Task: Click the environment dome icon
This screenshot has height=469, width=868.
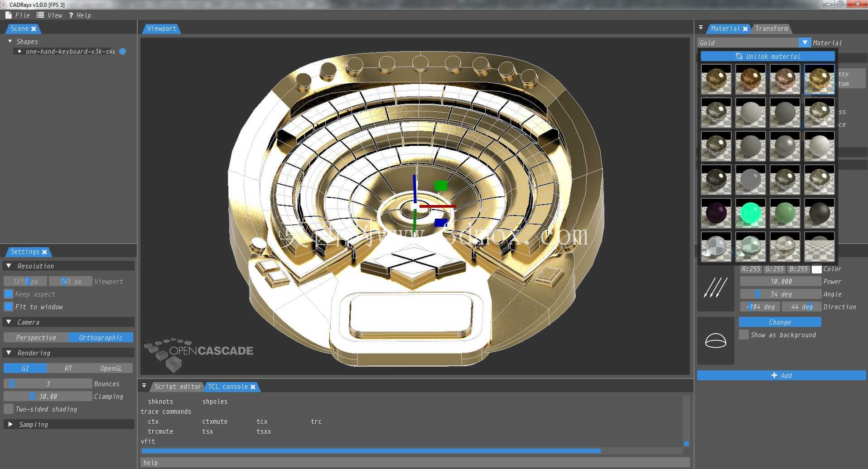Action: click(x=715, y=340)
